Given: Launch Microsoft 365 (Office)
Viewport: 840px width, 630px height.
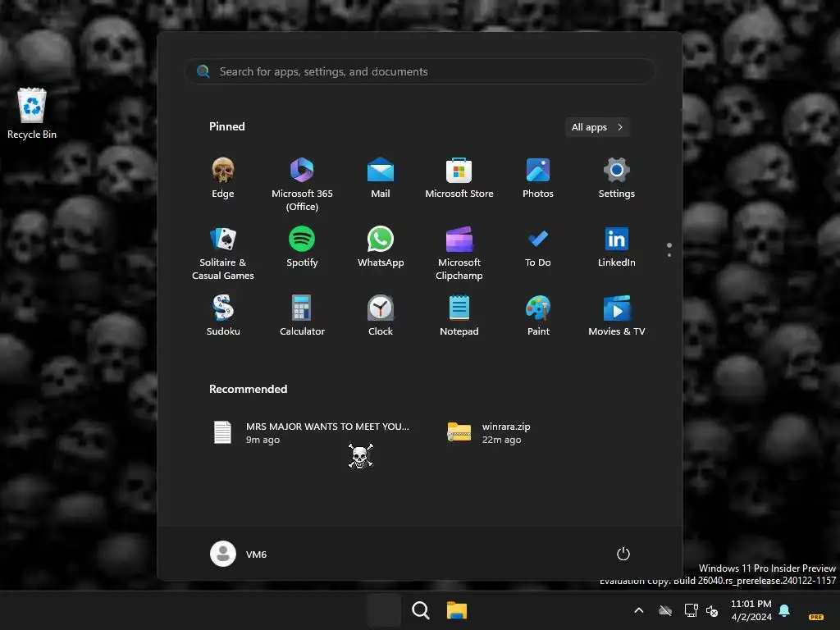Looking at the screenshot, I should pos(302,184).
